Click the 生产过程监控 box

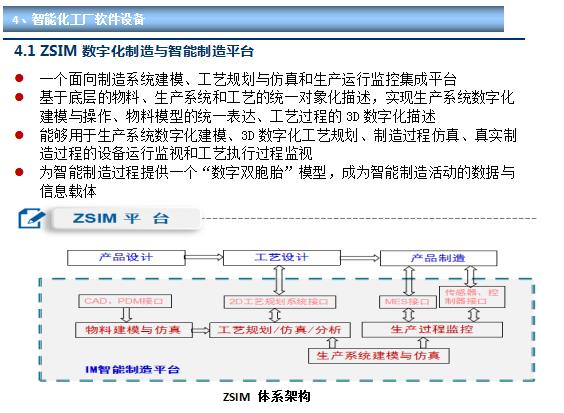click(432, 330)
